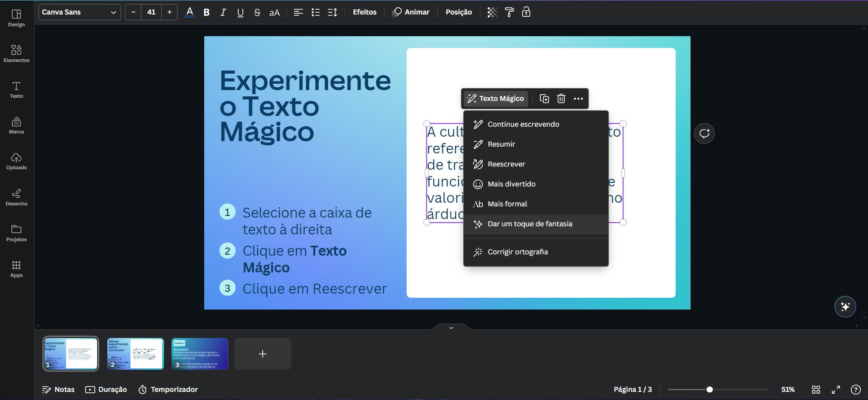
Task: Click the Clique em Reescrever step text
Action: (315, 289)
